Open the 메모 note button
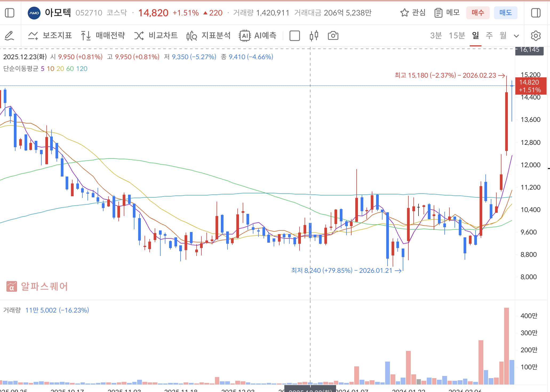Viewport: 550px width, 392px height. pyautogui.click(x=447, y=13)
